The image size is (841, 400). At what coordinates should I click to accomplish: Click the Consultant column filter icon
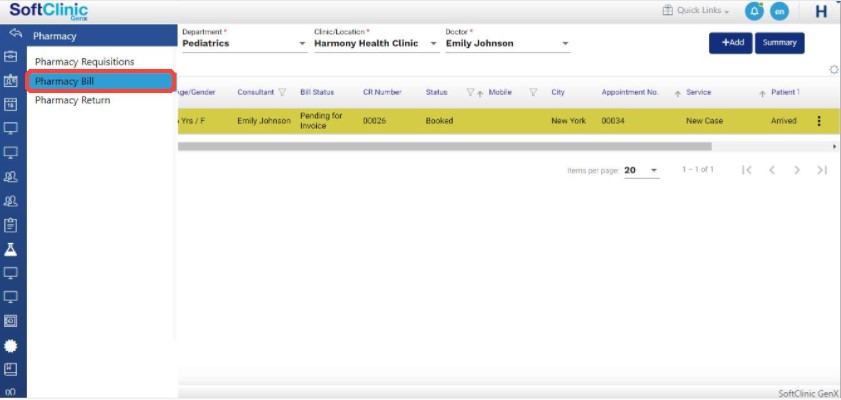click(282, 93)
